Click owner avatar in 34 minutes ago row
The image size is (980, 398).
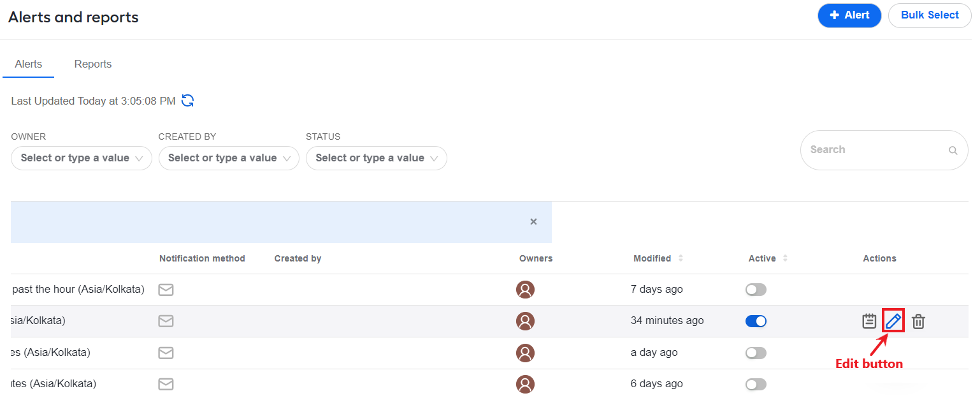click(525, 321)
